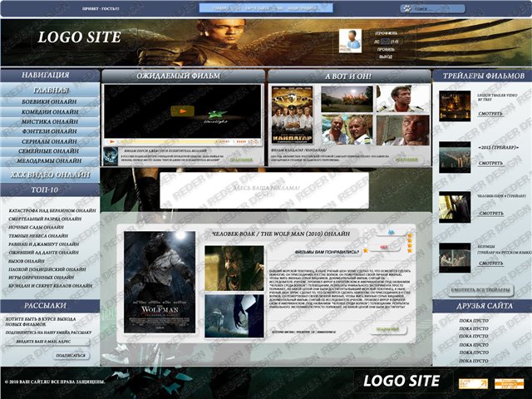Open the Кандагар movie poster
This screenshot has width=532, height=399.
pyautogui.click(x=292, y=115)
